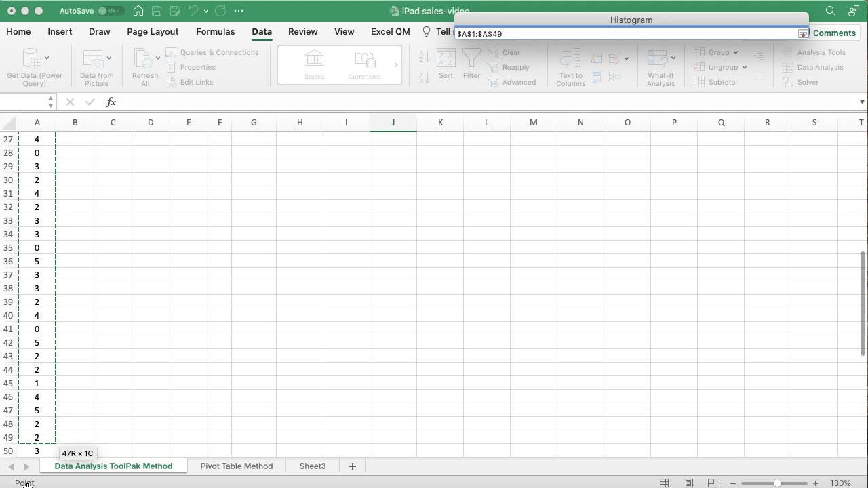Click the Name Box stepper arrows

pyautogui.click(x=50, y=102)
